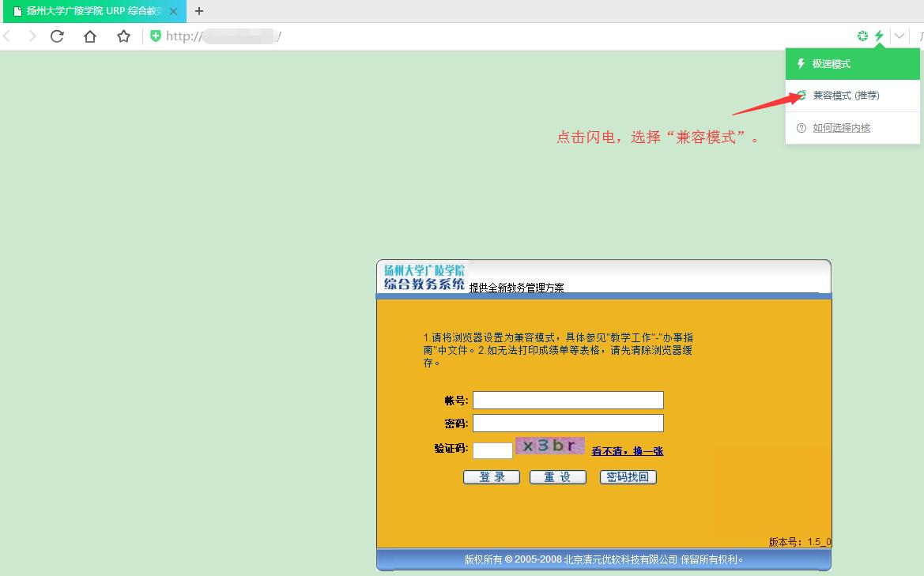Click the green spinning extension icon
This screenshot has width=924, height=576.
862,36
